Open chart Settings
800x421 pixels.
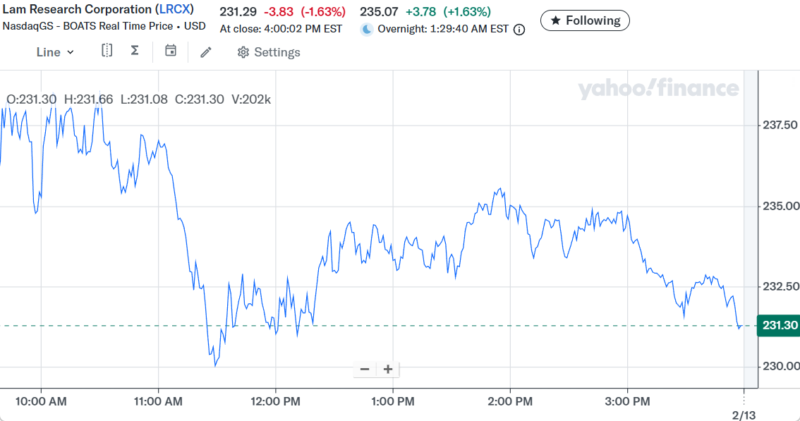click(268, 52)
